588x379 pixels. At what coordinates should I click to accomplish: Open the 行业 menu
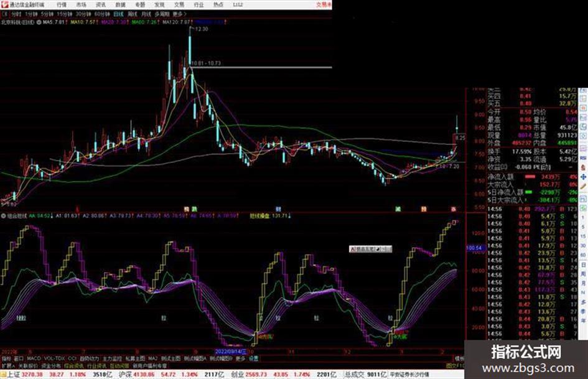click(198, 4)
